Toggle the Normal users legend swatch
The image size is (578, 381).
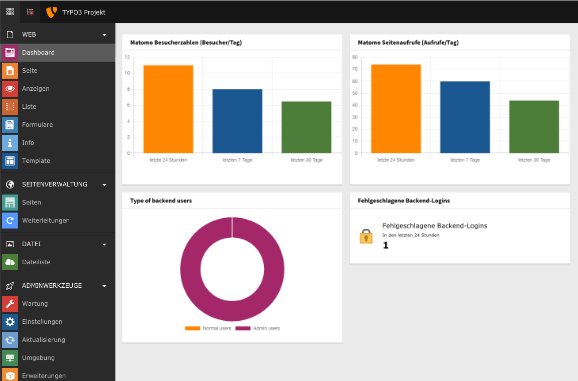pos(192,328)
